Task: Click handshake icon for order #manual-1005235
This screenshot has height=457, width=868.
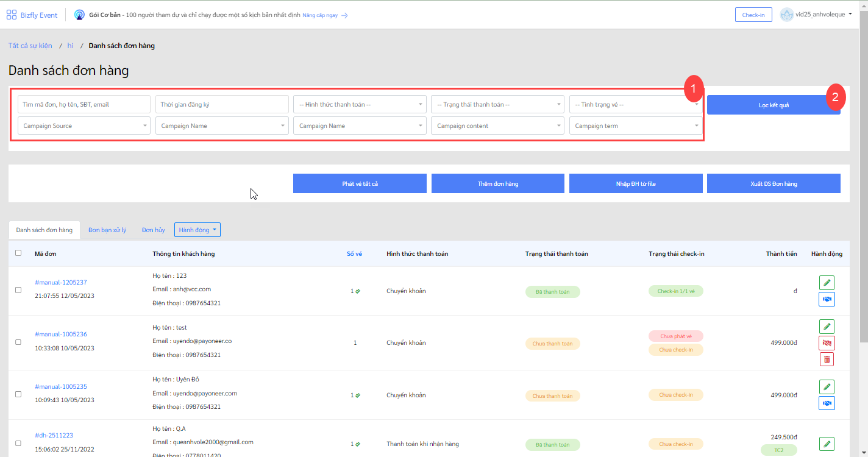Action: (x=827, y=403)
